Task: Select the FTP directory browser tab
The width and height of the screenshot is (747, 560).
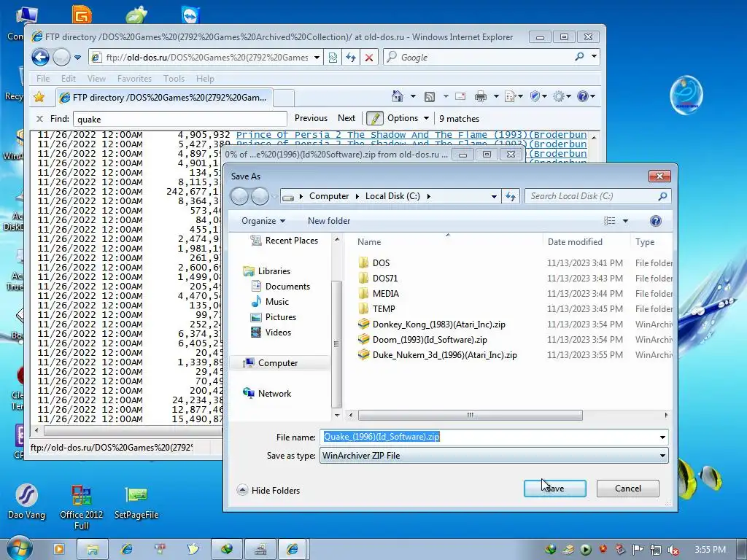Action: point(164,98)
